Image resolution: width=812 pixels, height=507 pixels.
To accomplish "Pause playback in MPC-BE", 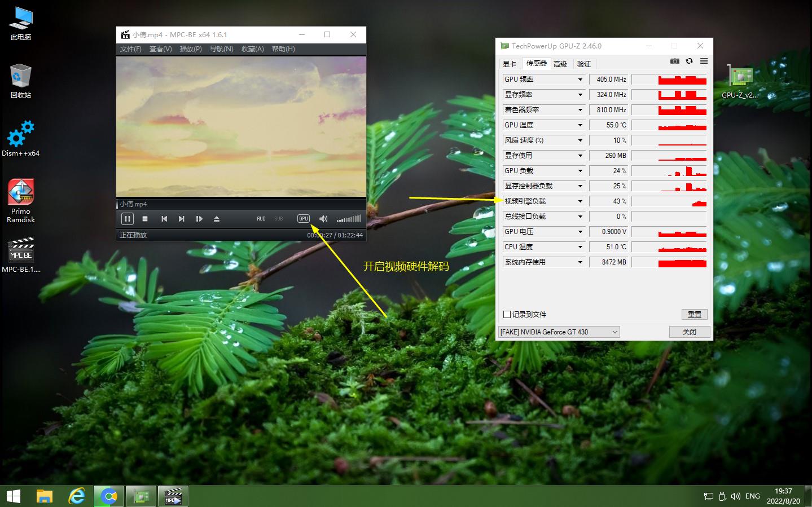I will pos(128,219).
